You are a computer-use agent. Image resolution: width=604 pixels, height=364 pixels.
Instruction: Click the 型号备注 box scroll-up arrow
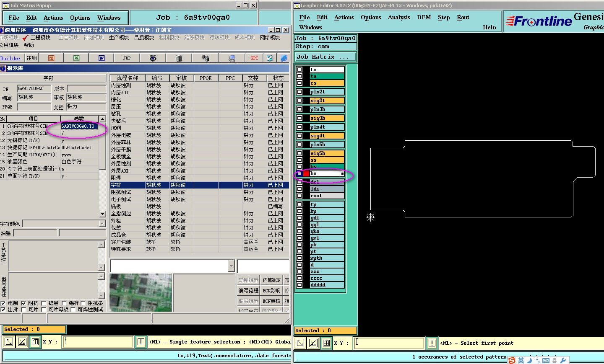click(x=101, y=276)
